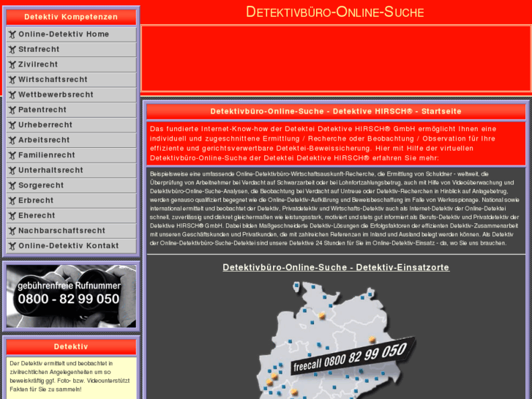This screenshot has width=532, height=399.
Task: Click the deer icon next to Nachbarschaftsrecht
Action: [x=12, y=231]
